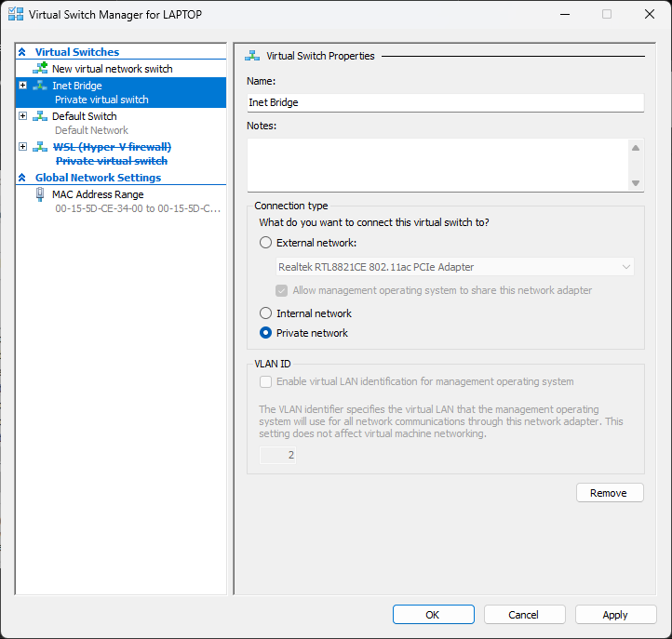Viewport: 672px width, 639px height.
Task: Click the Apply button
Action: click(x=614, y=615)
